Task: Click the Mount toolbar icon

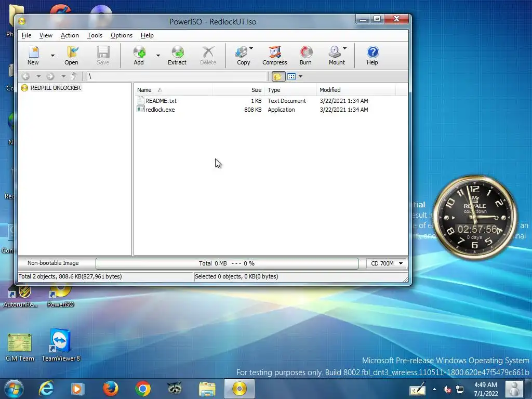Action: pos(336,55)
